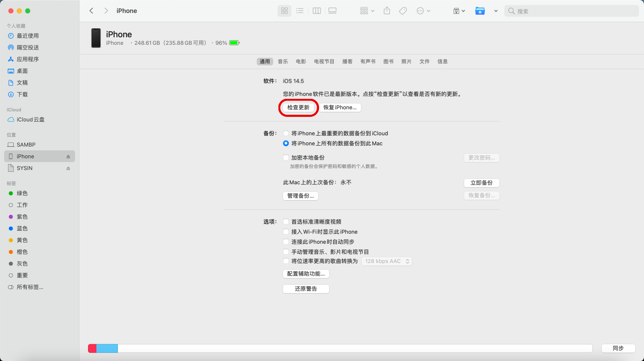644x361 pixels.
Task: Switch to the 信息 tab
Action: tap(443, 62)
